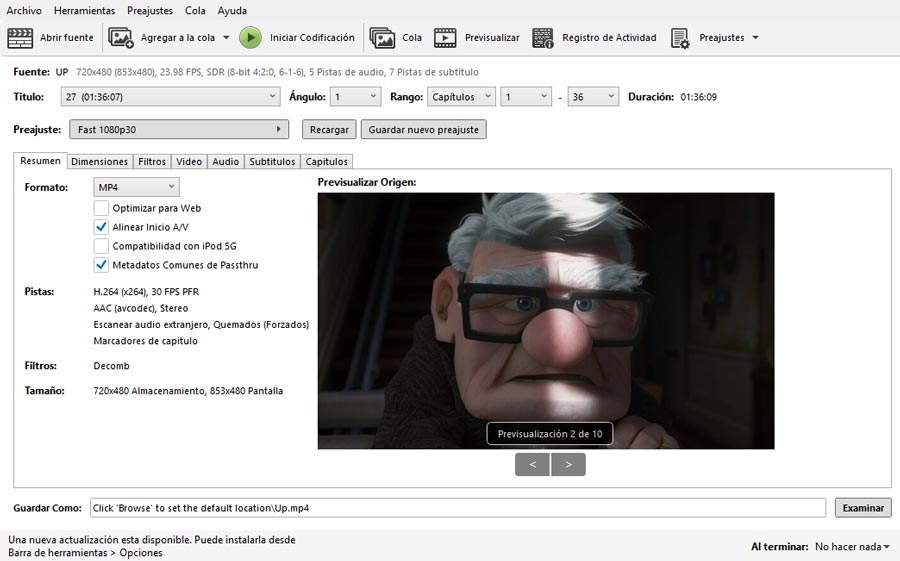Viewport: 900px width, 561px height.
Task: Open the Rango Capítulos dropdown
Action: coord(461,96)
